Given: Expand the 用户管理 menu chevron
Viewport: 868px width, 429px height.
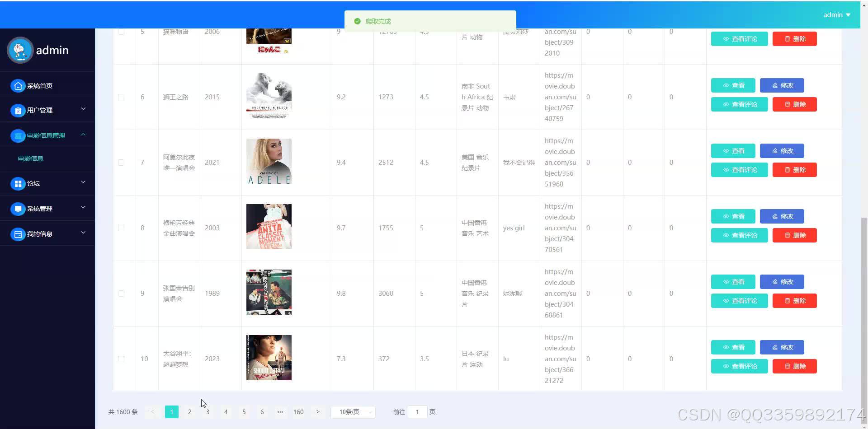Looking at the screenshot, I should click(x=83, y=109).
